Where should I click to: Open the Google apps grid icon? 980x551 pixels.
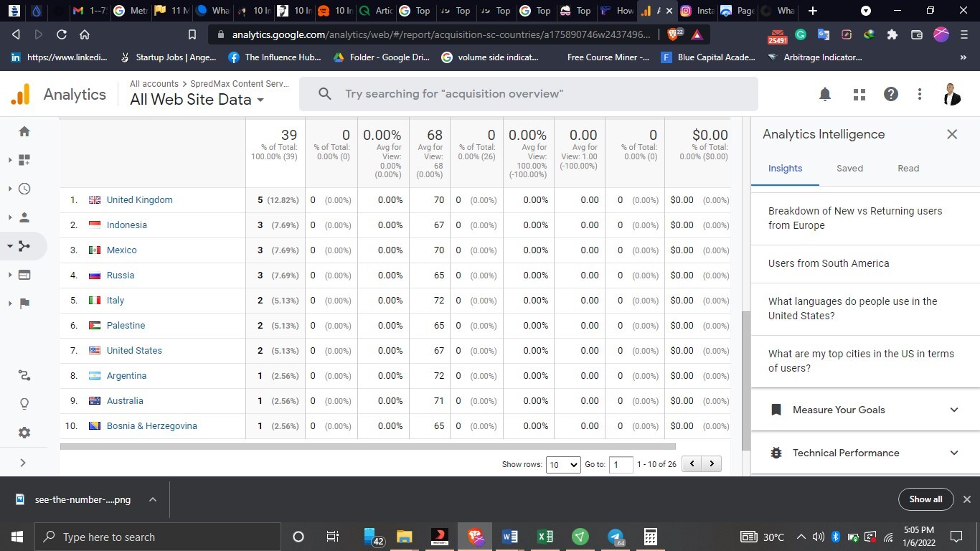coord(859,94)
